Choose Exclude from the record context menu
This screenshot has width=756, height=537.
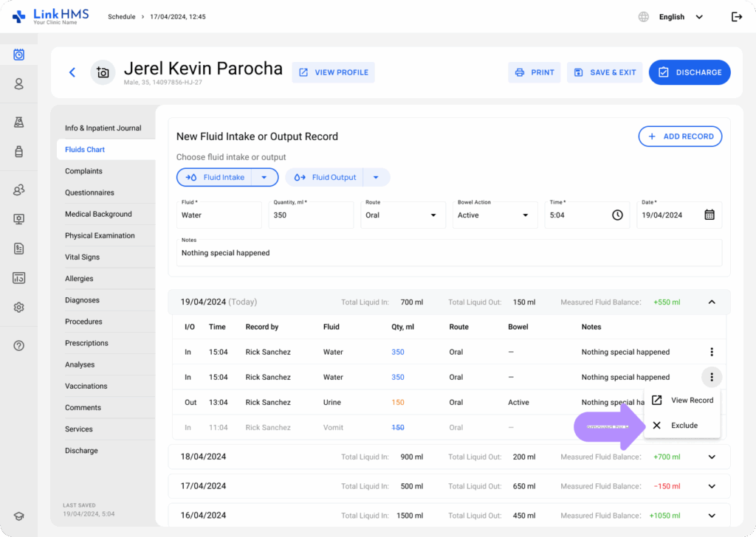point(683,426)
